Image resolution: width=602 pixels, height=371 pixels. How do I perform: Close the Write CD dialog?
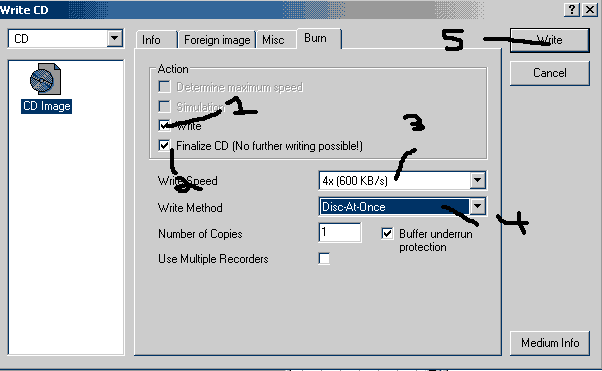[589, 10]
